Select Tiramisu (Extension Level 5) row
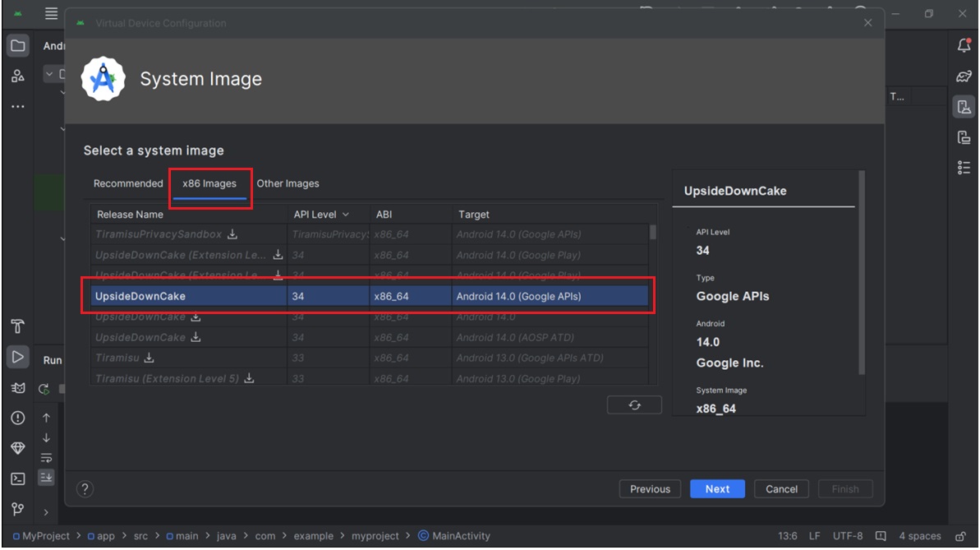980x550 pixels. [370, 378]
